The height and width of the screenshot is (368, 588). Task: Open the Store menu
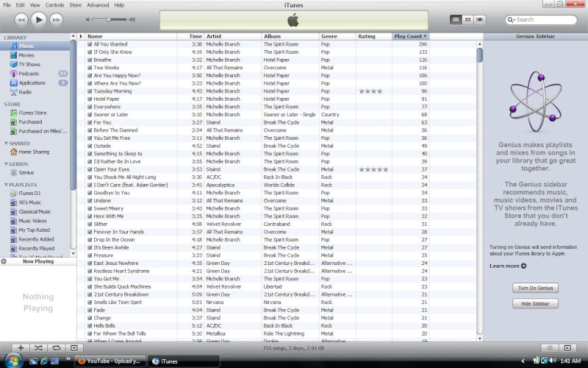point(76,5)
